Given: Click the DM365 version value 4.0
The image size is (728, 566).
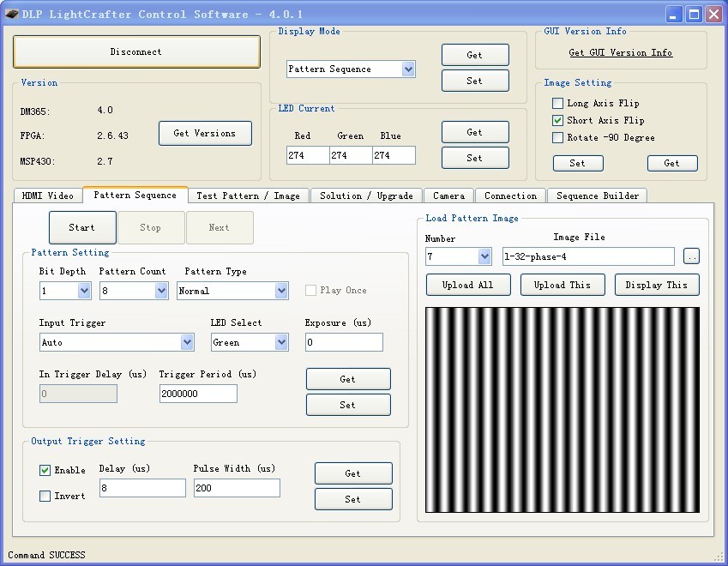Looking at the screenshot, I should [105, 110].
